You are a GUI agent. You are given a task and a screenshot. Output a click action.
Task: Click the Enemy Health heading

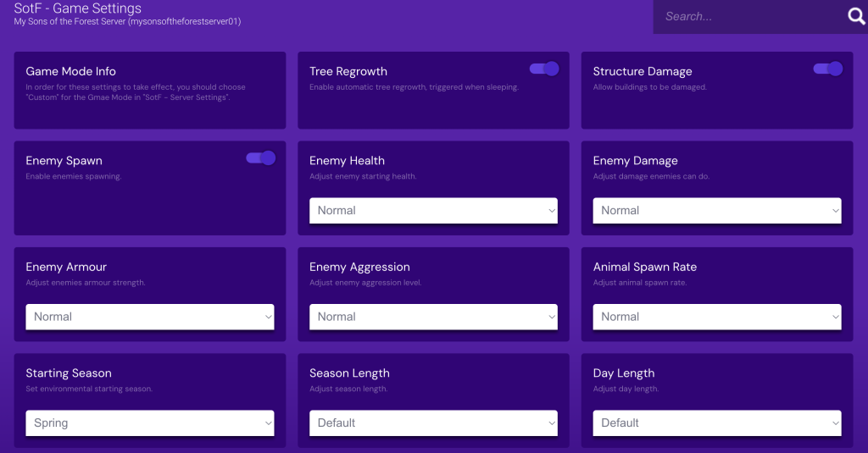(347, 161)
